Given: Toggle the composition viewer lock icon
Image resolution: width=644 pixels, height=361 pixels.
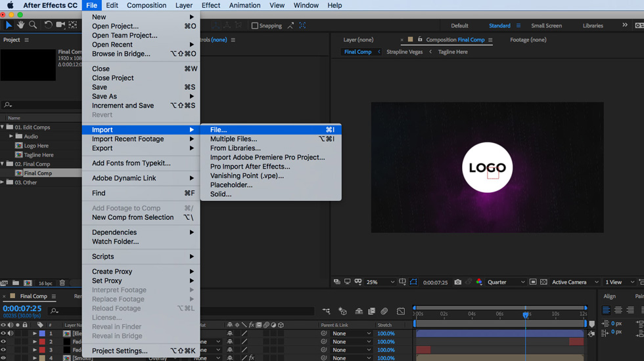Looking at the screenshot, I should coord(420,39).
